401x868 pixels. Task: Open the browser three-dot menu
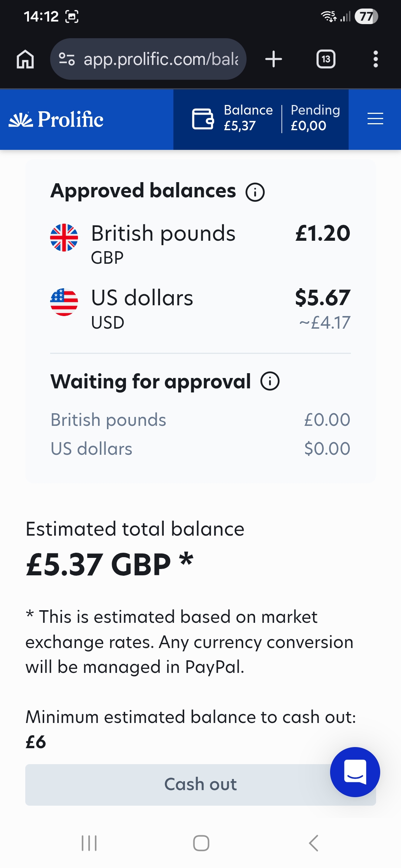[375, 59]
